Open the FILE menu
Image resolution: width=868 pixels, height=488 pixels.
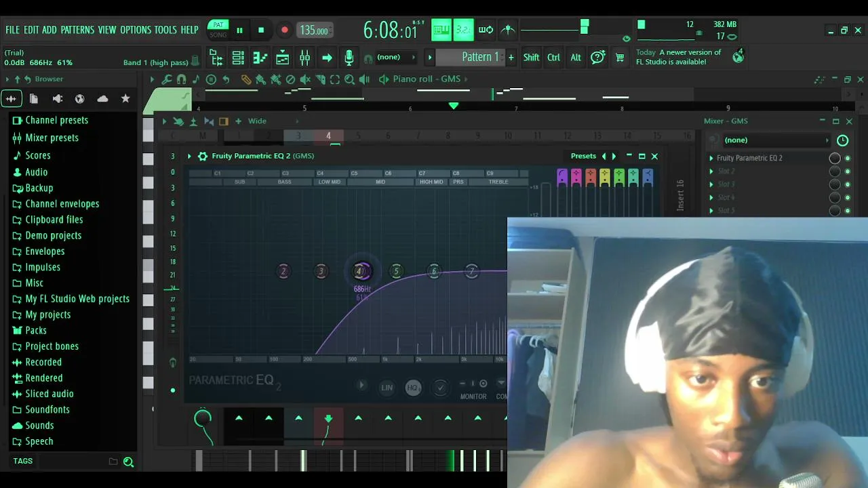click(13, 30)
